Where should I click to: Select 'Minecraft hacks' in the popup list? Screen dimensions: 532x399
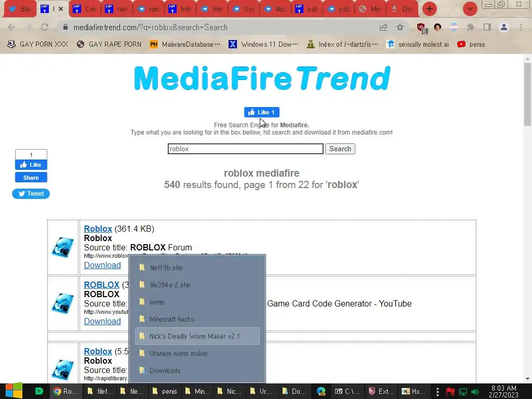(x=197, y=319)
